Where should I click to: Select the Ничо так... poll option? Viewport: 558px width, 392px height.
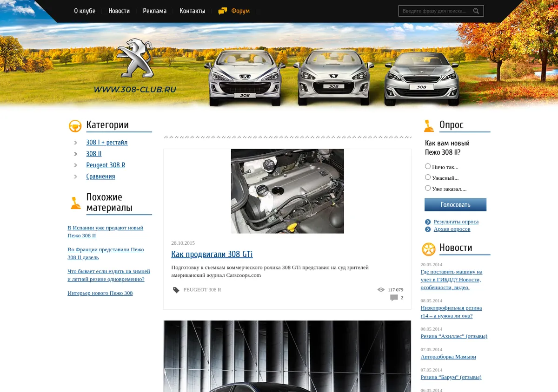428,166
